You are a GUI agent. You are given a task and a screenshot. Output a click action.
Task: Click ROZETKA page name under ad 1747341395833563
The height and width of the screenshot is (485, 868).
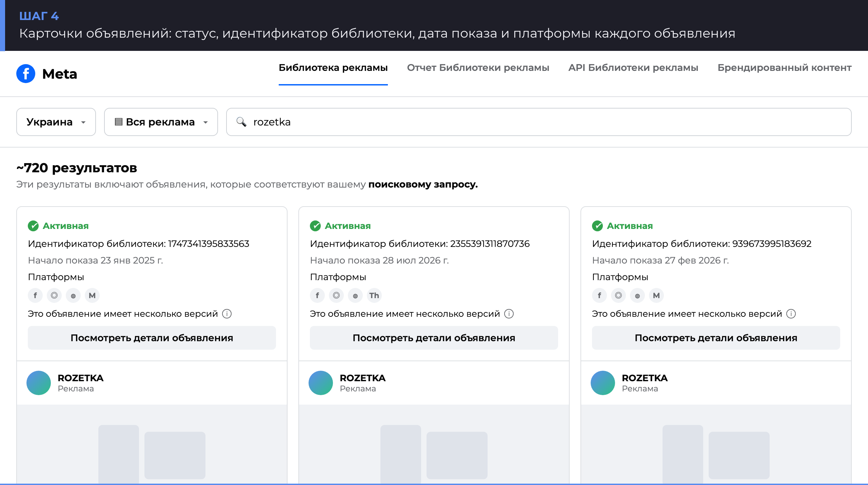point(81,378)
